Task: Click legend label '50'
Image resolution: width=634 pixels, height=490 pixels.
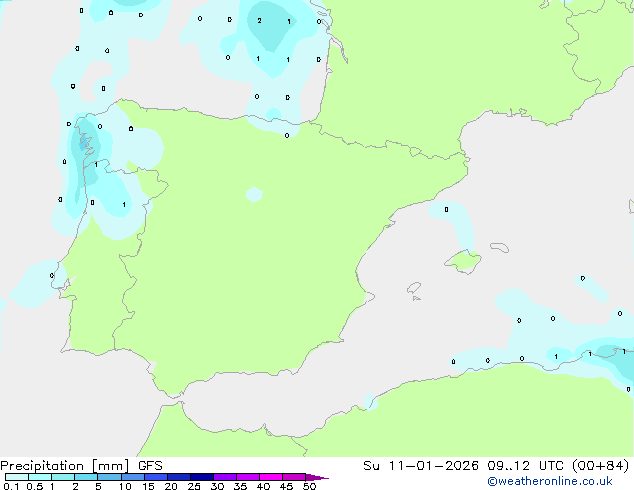Action: pyautogui.click(x=309, y=486)
